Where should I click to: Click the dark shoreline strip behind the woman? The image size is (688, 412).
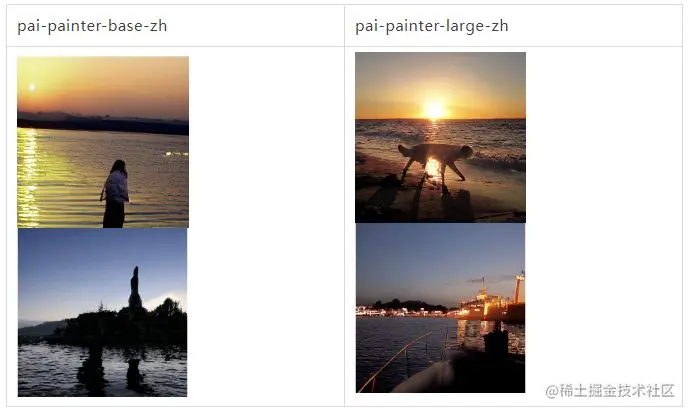pos(103,125)
